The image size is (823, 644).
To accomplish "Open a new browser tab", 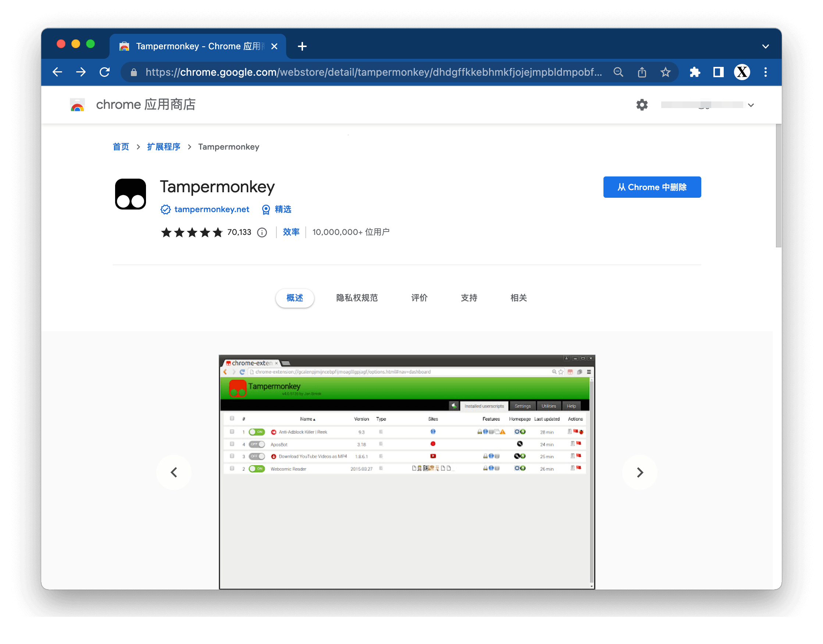I will coord(302,46).
